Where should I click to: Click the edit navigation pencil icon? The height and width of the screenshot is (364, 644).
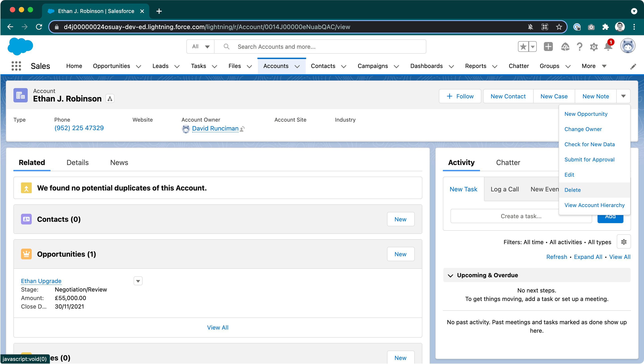[633, 67]
